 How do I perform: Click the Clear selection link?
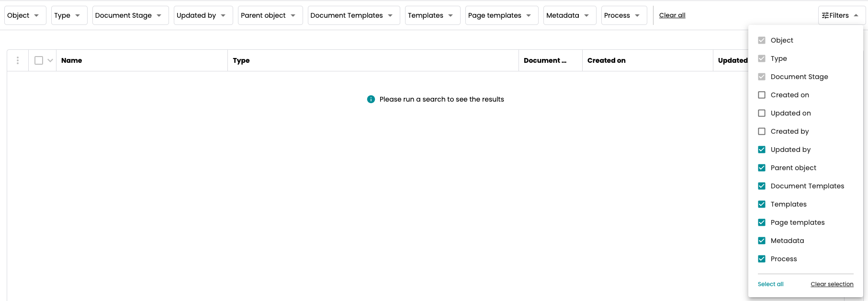click(832, 284)
